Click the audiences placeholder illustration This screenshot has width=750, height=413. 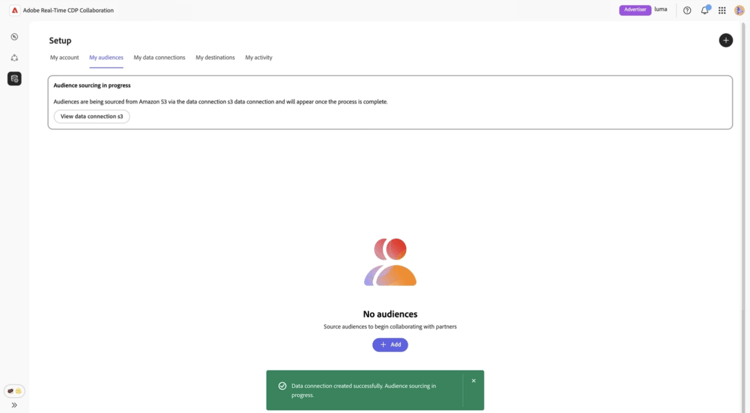pos(390,262)
